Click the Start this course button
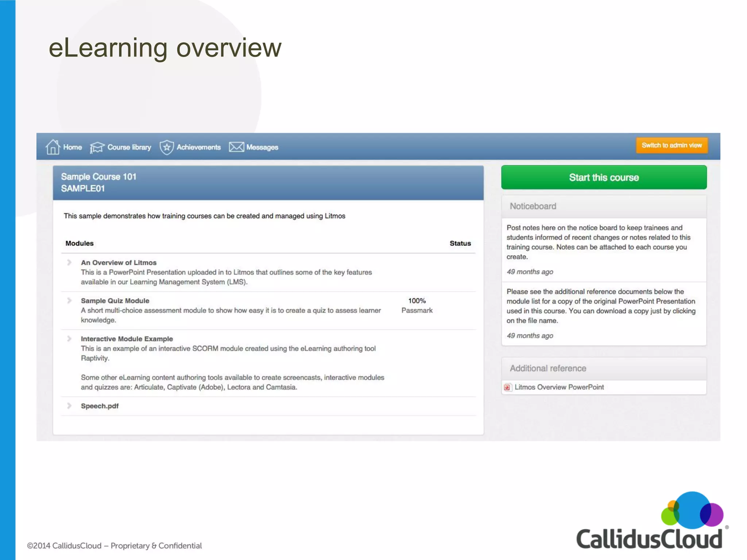 (604, 178)
